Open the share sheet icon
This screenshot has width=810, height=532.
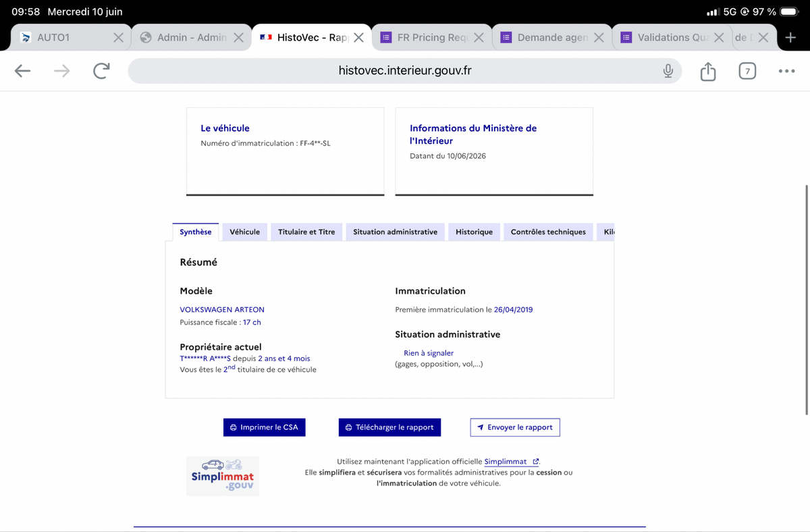click(x=707, y=71)
